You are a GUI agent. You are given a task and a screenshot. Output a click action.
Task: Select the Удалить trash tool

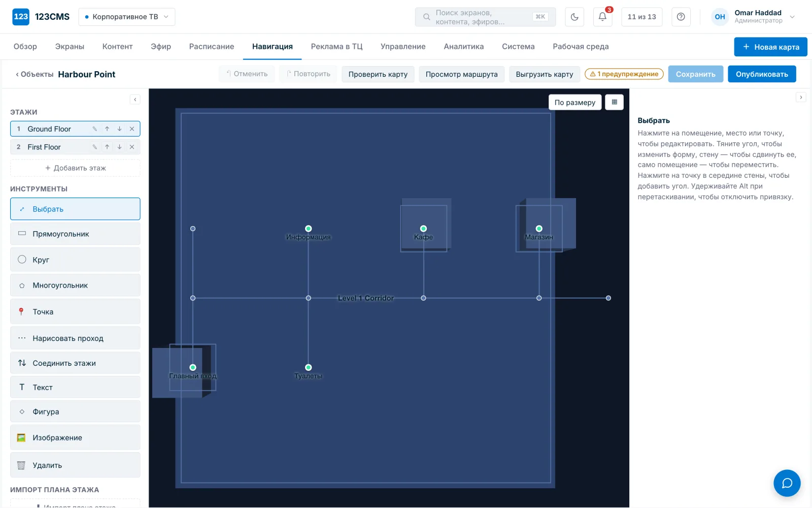point(75,465)
